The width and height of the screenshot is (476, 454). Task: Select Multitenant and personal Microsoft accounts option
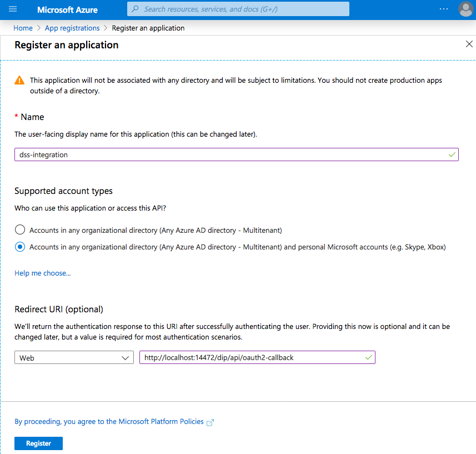point(20,246)
